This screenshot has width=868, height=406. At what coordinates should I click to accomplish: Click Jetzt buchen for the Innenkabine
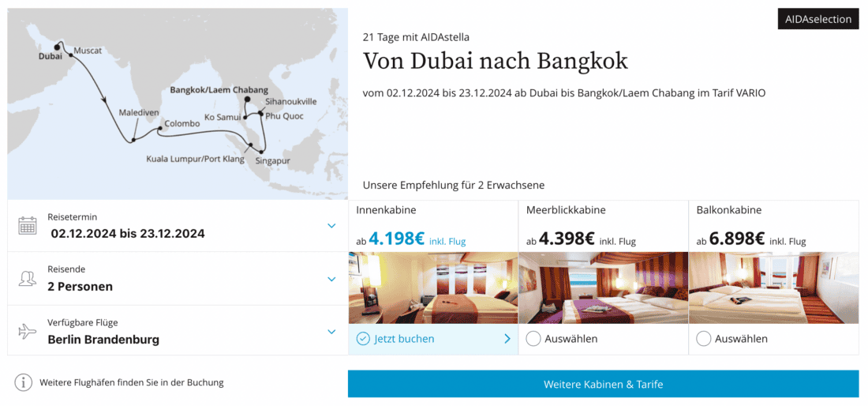pos(405,339)
